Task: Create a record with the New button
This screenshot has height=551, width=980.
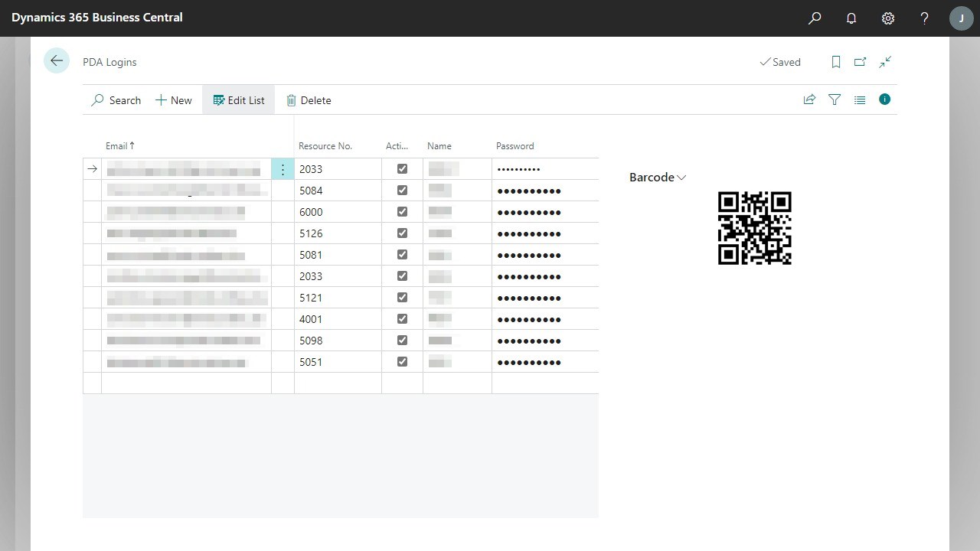Action: pos(173,99)
